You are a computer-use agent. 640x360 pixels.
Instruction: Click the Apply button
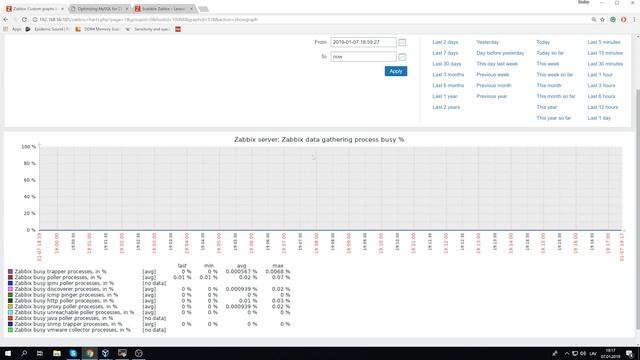pos(396,71)
